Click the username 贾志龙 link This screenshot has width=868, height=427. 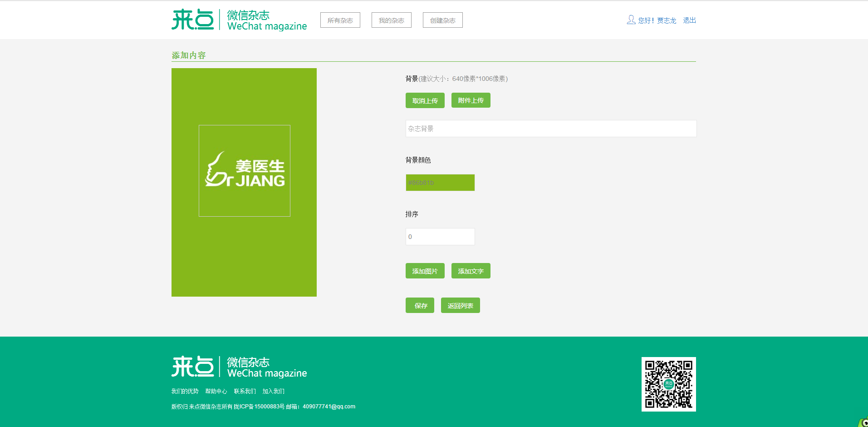click(667, 20)
